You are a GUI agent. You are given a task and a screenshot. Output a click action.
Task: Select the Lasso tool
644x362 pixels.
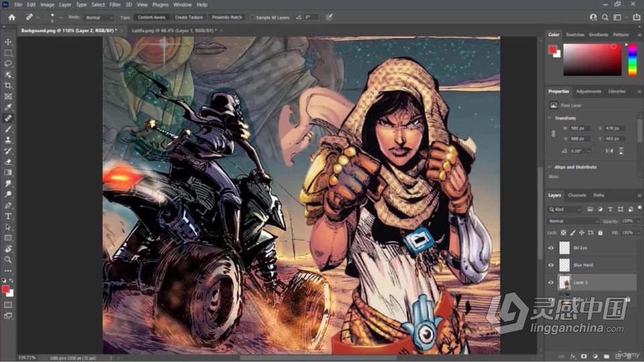pyautogui.click(x=8, y=64)
